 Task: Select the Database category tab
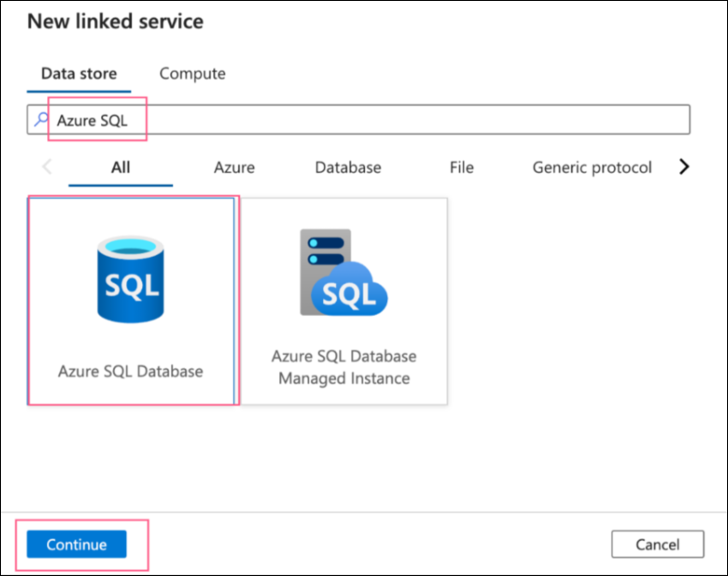click(348, 167)
